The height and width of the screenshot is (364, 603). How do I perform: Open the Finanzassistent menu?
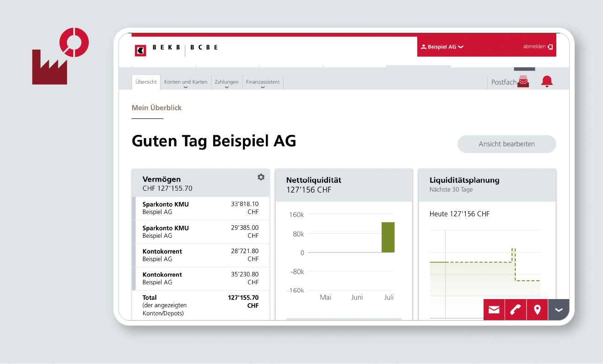pos(263,82)
